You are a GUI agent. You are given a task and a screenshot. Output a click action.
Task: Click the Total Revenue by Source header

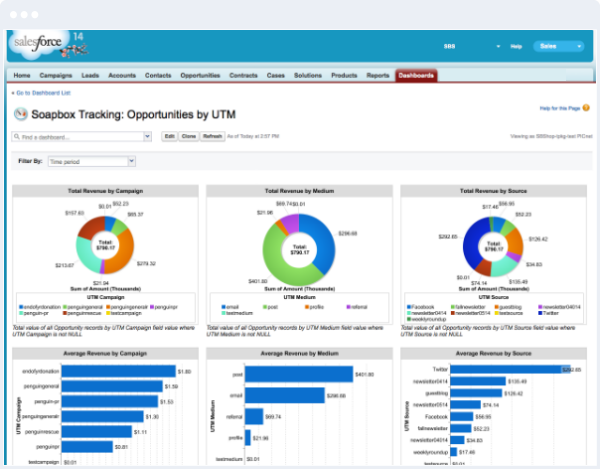493,191
